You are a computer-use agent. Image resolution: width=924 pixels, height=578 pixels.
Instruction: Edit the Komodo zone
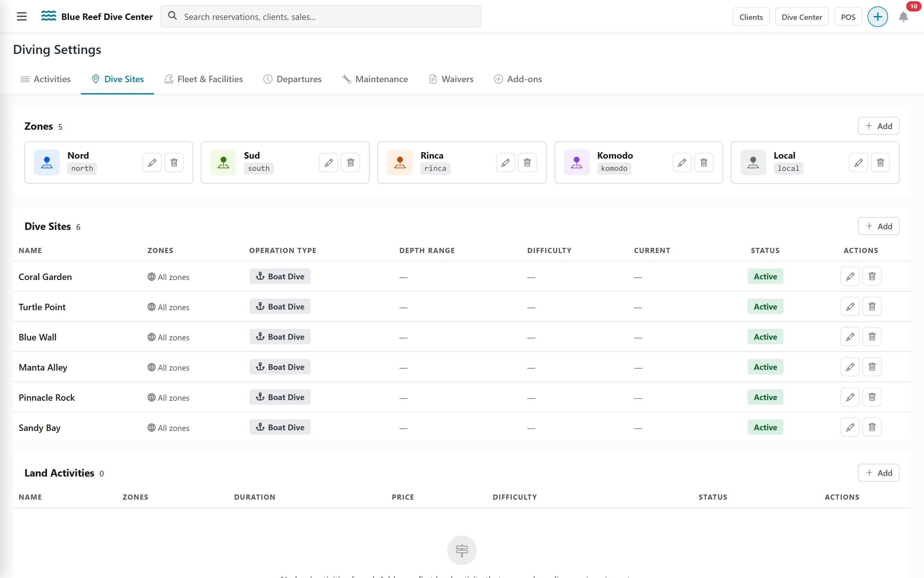pos(682,162)
